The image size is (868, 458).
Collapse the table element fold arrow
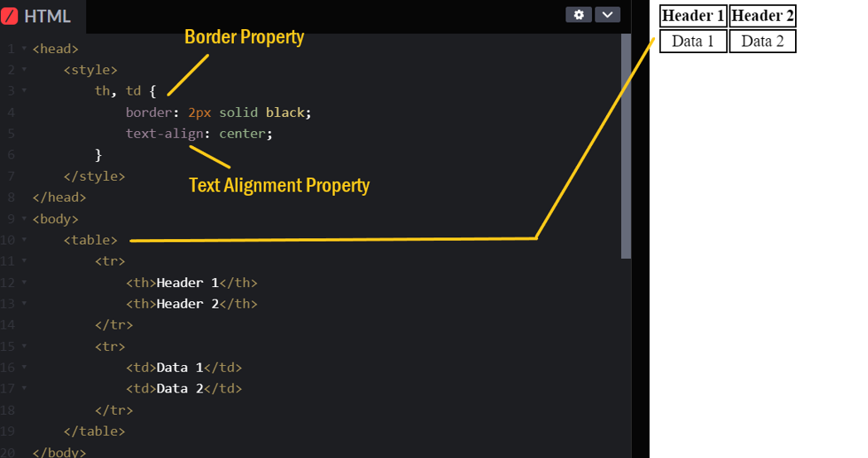pos(24,240)
